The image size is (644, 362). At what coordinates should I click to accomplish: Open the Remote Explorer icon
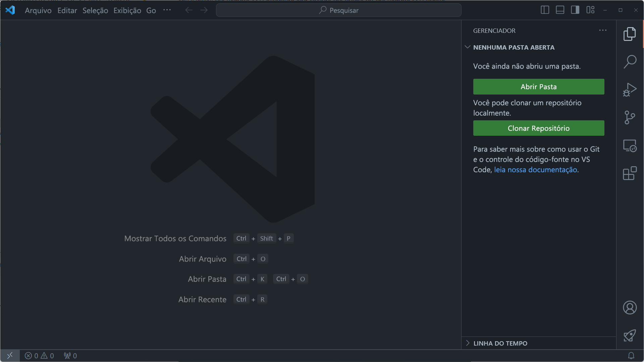[630, 146]
